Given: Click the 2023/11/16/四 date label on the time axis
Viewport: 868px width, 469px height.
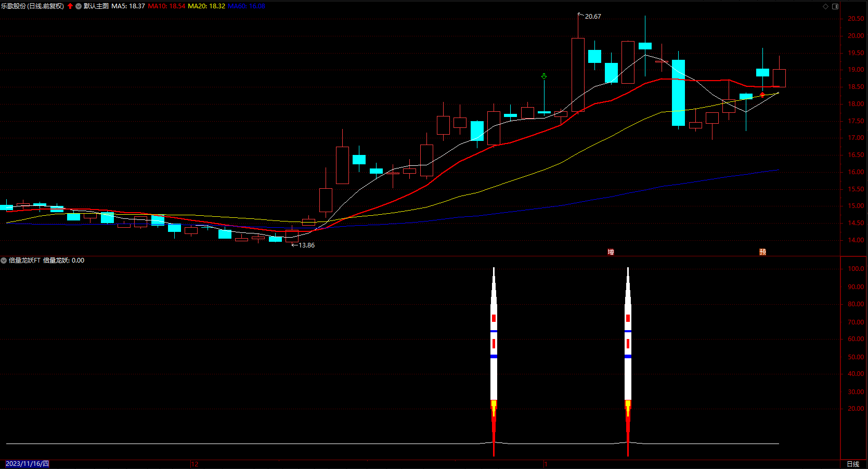Looking at the screenshot, I should tap(27, 464).
